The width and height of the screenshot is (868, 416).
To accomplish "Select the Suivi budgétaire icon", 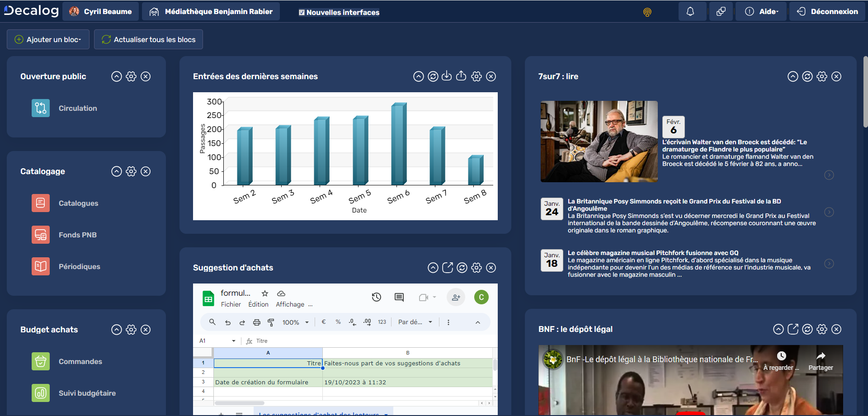I will click(40, 393).
